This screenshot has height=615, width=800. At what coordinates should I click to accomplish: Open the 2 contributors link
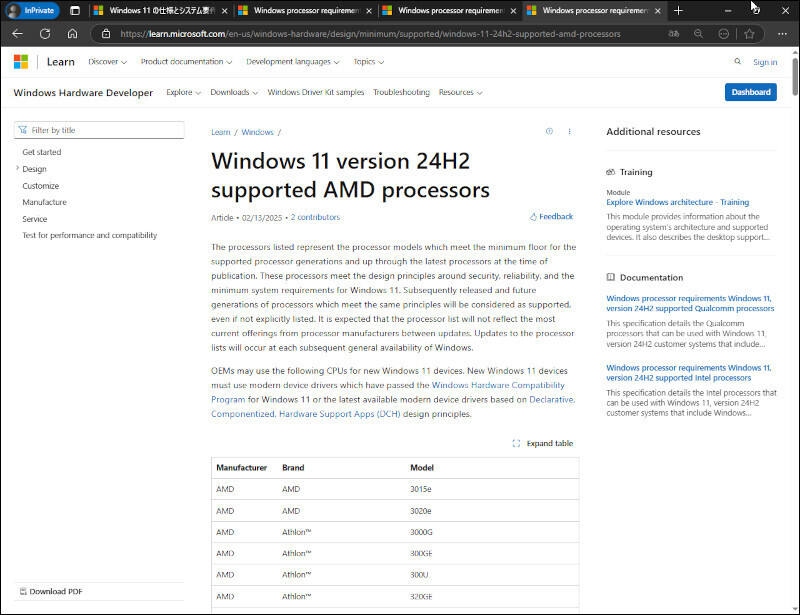tap(315, 217)
